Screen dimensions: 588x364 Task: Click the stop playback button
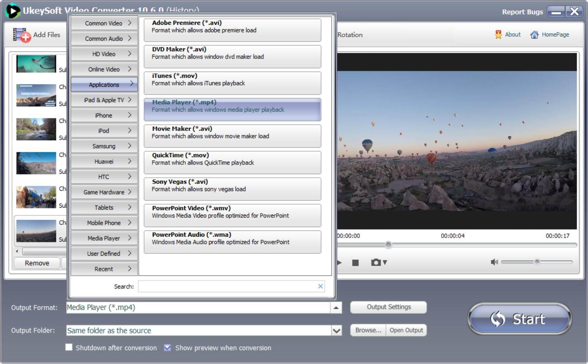355,263
